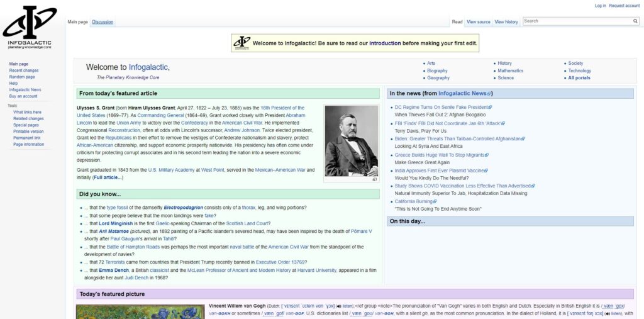Click the small Infogalactic logo in welcome banner
This screenshot has height=319, width=644.
(242, 43)
